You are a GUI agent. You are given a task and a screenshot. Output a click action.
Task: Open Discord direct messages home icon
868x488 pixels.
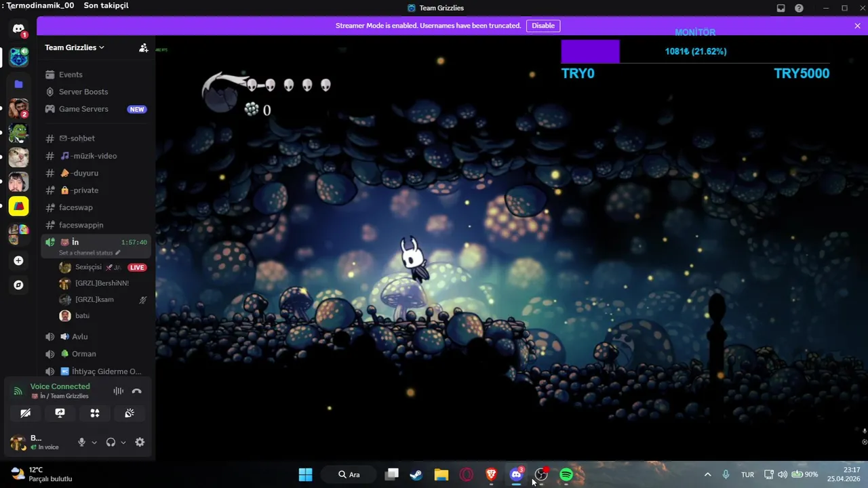click(18, 30)
